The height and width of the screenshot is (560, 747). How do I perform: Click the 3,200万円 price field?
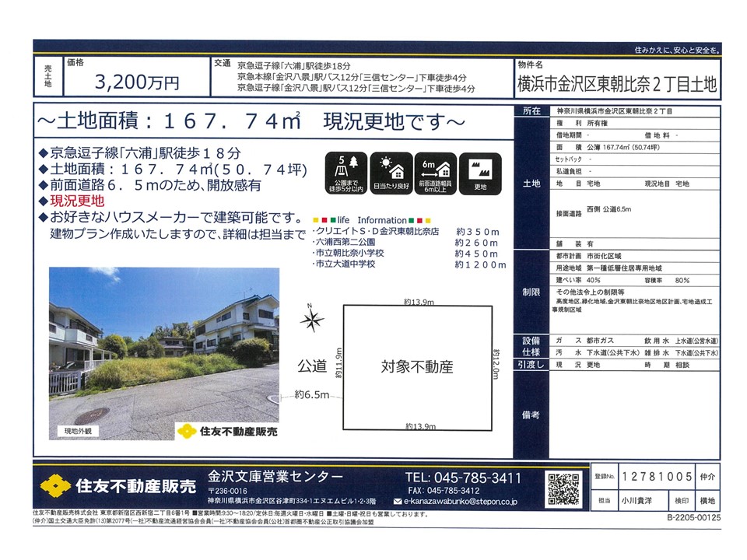[x=136, y=80]
